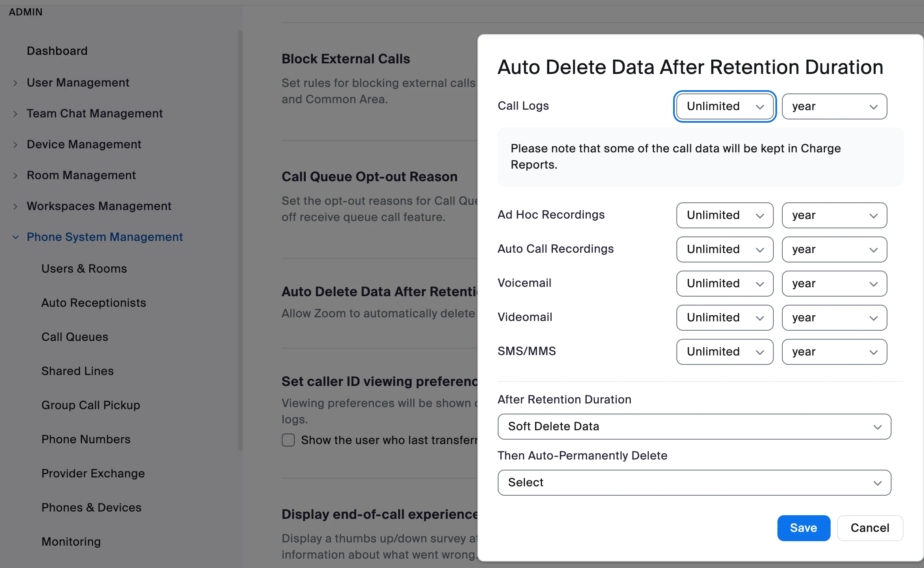924x568 pixels.
Task: Click the Cancel button
Action: 870,528
